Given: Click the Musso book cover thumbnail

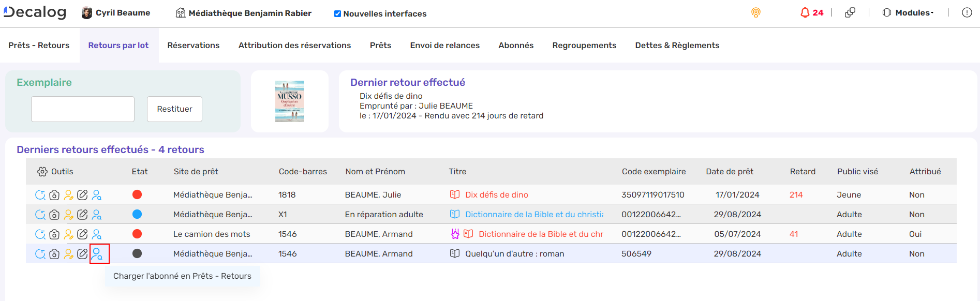Looking at the screenshot, I should [x=290, y=101].
